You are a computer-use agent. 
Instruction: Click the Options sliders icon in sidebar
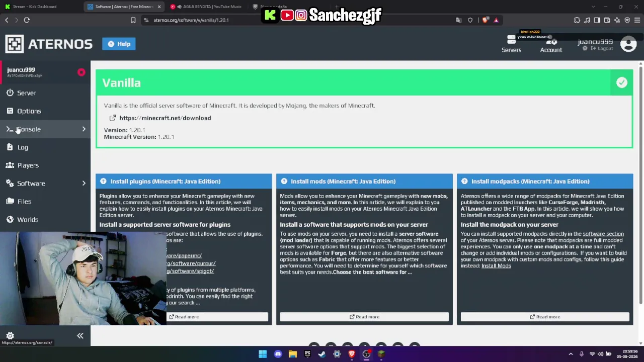pos(10,111)
